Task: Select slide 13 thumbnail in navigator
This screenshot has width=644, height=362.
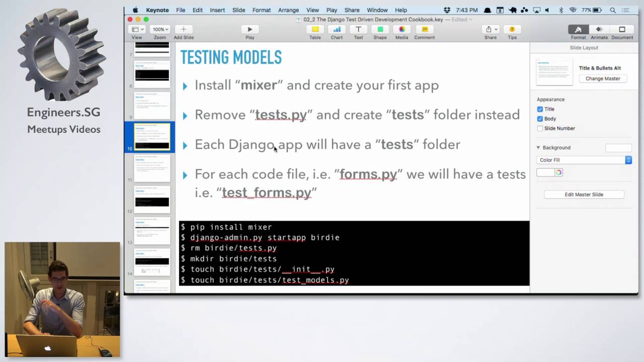Action: coord(152,231)
